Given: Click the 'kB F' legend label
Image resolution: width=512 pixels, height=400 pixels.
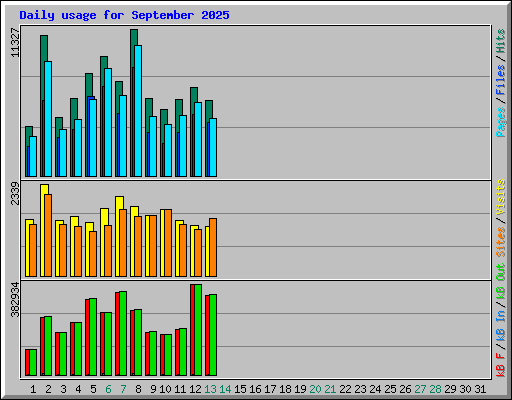Looking at the screenshot, I should 500,364.
